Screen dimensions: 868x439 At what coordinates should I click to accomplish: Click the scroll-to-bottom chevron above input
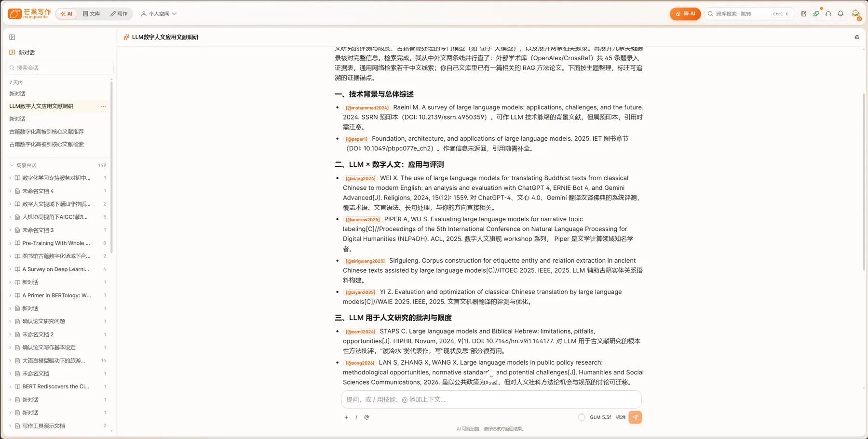coord(491,376)
